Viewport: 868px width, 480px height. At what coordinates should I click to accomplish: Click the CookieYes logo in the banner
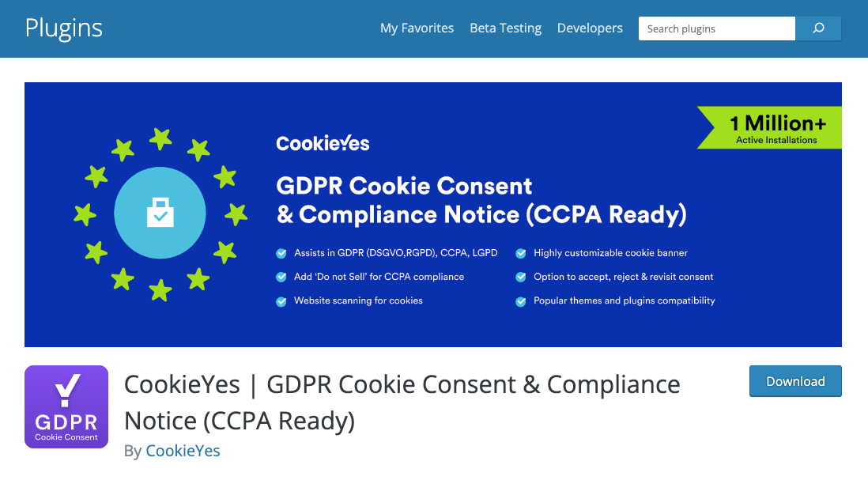[x=323, y=143]
